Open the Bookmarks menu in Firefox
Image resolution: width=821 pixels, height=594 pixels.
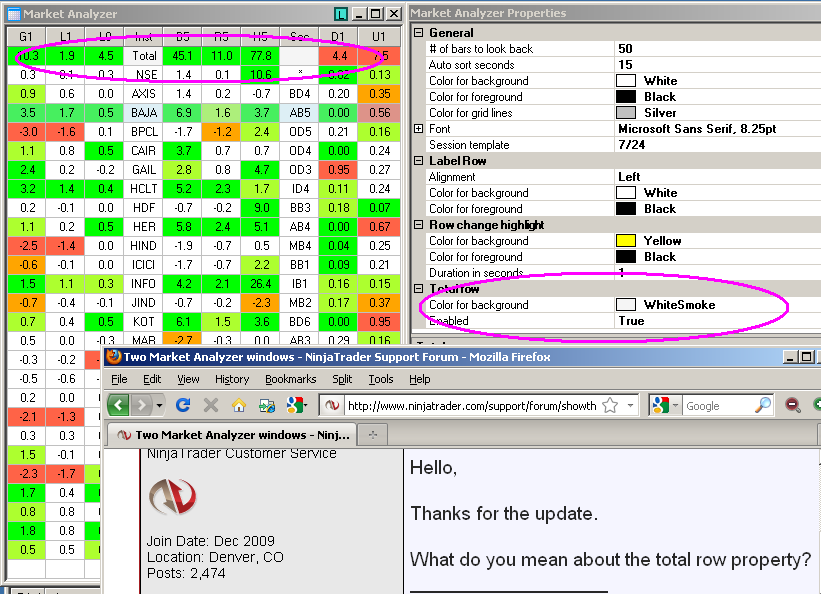[291, 379]
